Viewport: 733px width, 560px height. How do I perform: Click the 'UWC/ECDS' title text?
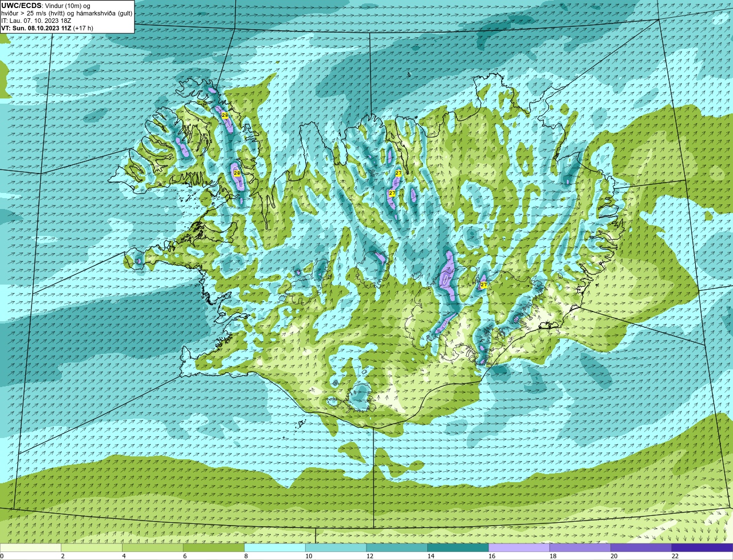point(21,6)
